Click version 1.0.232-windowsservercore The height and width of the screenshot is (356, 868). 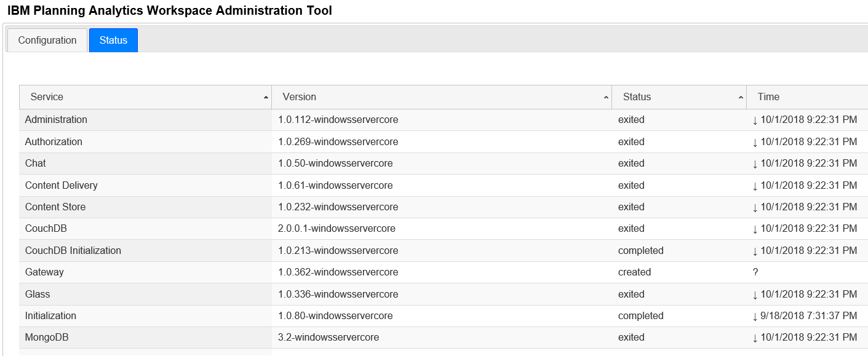point(338,207)
